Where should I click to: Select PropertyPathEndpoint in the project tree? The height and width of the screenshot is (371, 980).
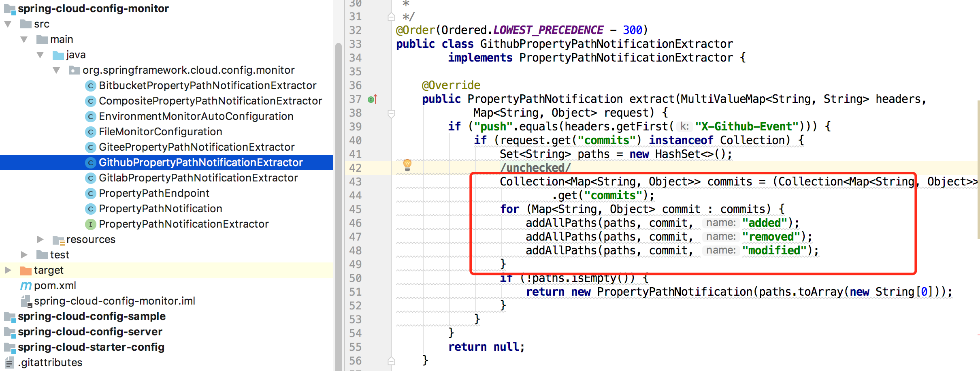[x=154, y=193]
